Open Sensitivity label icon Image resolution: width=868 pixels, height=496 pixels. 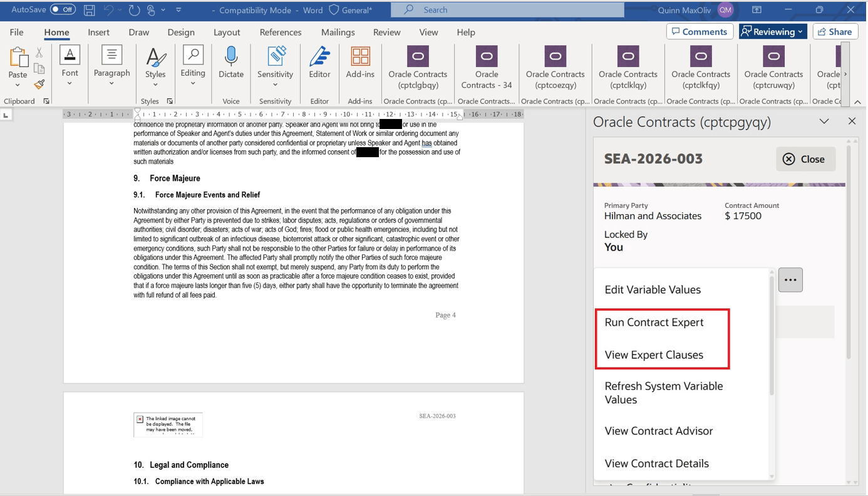pos(276,56)
